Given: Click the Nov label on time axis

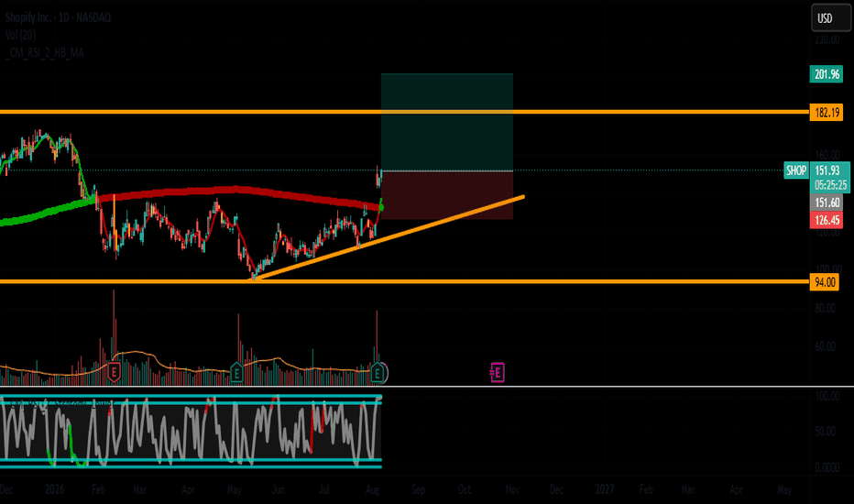Looking at the screenshot, I should pyautogui.click(x=512, y=489).
